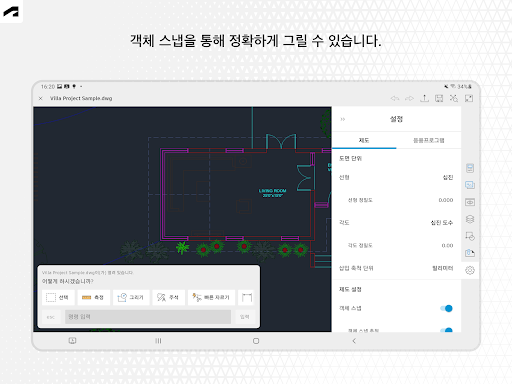Focus the 명령 입력 command field
This screenshot has height=384, width=512.
pos(148,317)
